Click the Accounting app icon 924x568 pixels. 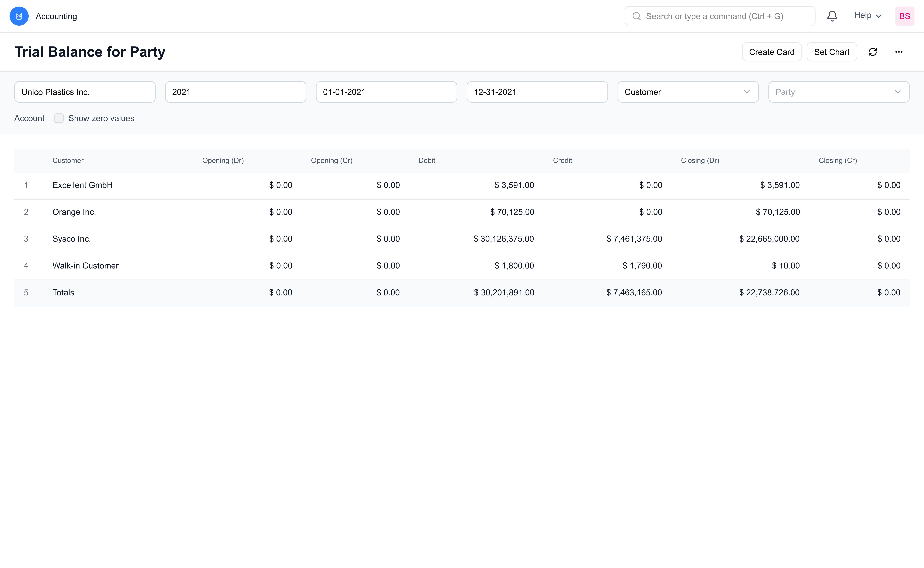19,16
